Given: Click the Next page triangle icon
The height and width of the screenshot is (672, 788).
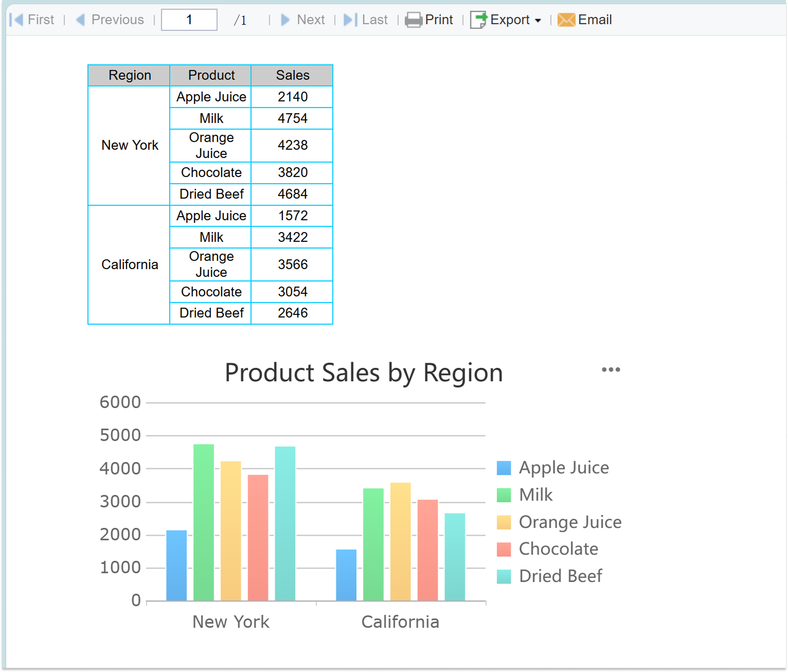Looking at the screenshot, I should point(285,20).
